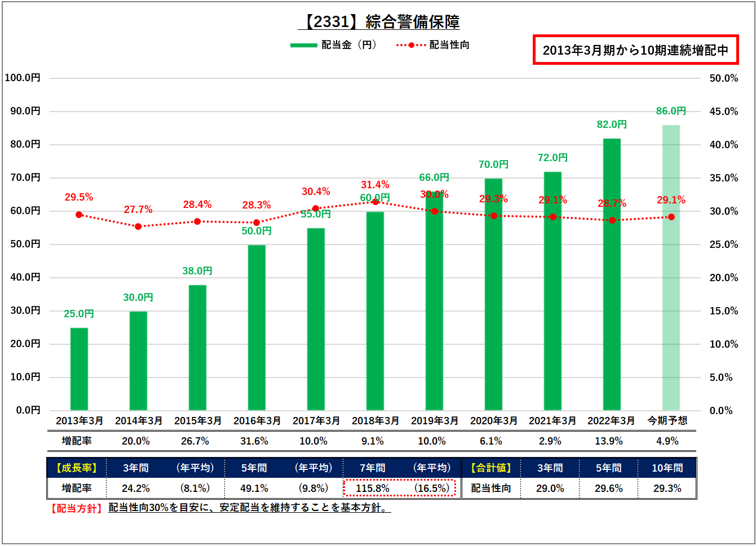Screen dimensions: 756x546
Task: Click the left axis label 100.0円
Action: pyautogui.click(x=23, y=78)
